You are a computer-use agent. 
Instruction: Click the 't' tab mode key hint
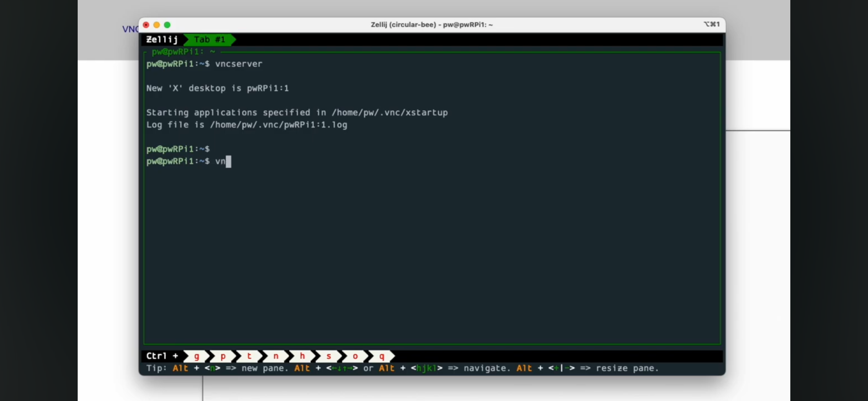249,356
